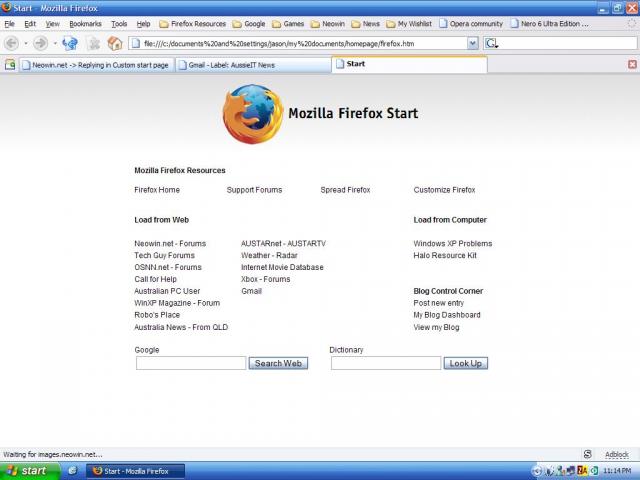The width and height of the screenshot is (640, 480).
Task: Click the new tab icon left of tabs
Action: pos(10,65)
